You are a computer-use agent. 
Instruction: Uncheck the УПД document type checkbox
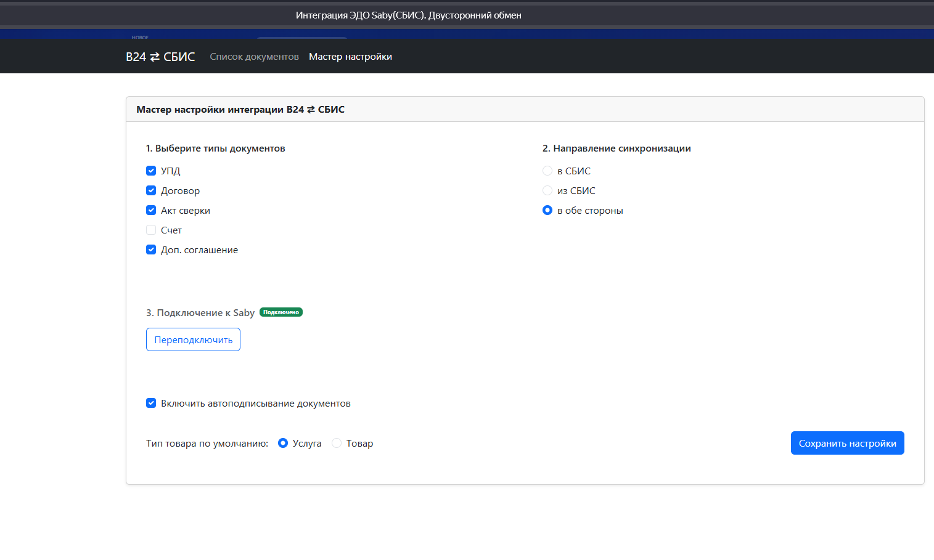click(x=151, y=171)
